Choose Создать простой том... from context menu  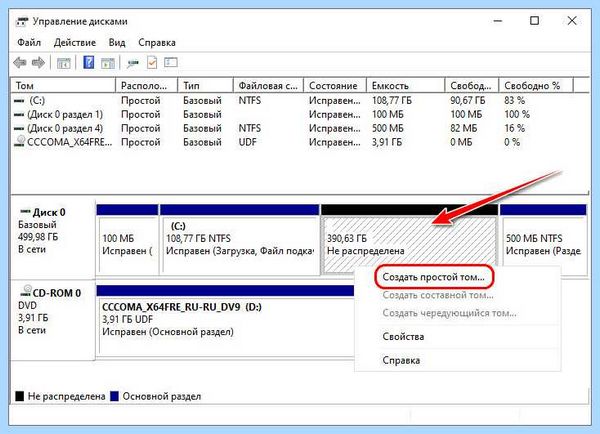tap(434, 277)
